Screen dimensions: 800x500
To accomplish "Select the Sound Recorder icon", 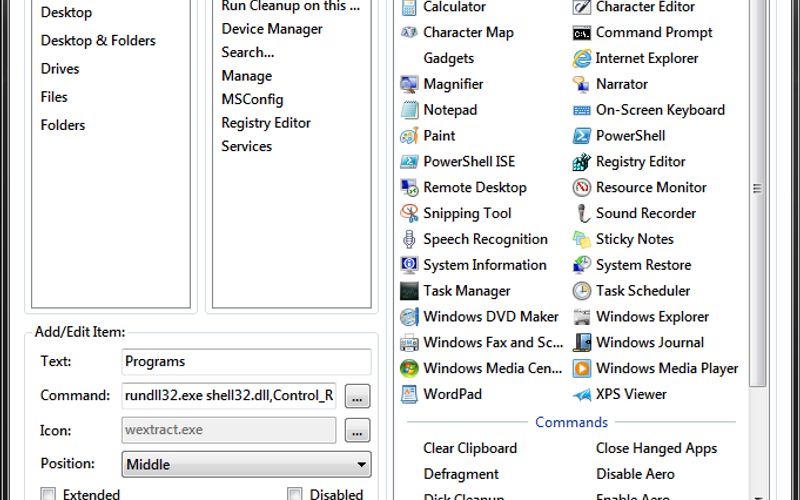I will point(582,213).
